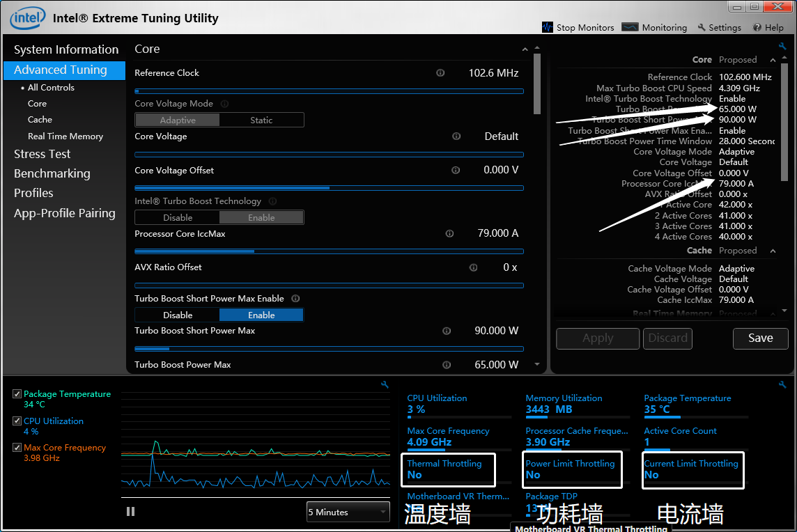The width and height of the screenshot is (797, 532).
Task: Click the Discard button
Action: (x=668, y=338)
